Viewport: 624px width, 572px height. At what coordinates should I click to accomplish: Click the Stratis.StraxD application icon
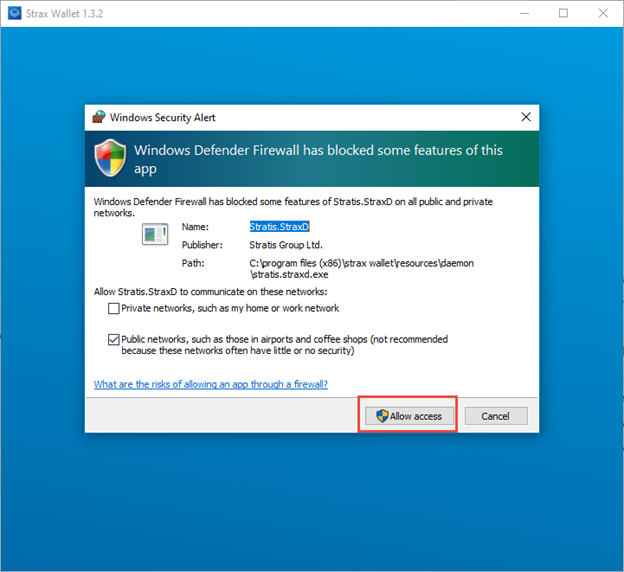point(155,234)
